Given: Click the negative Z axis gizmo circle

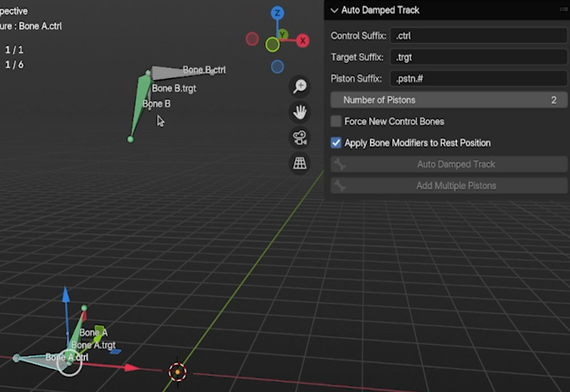Looking at the screenshot, I should tap(277, 67).
